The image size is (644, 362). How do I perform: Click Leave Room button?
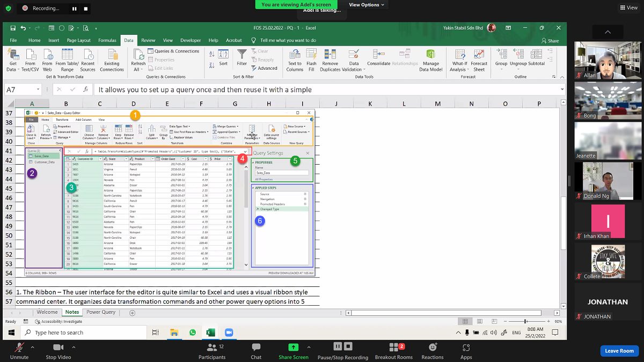[x=619, y=351]
